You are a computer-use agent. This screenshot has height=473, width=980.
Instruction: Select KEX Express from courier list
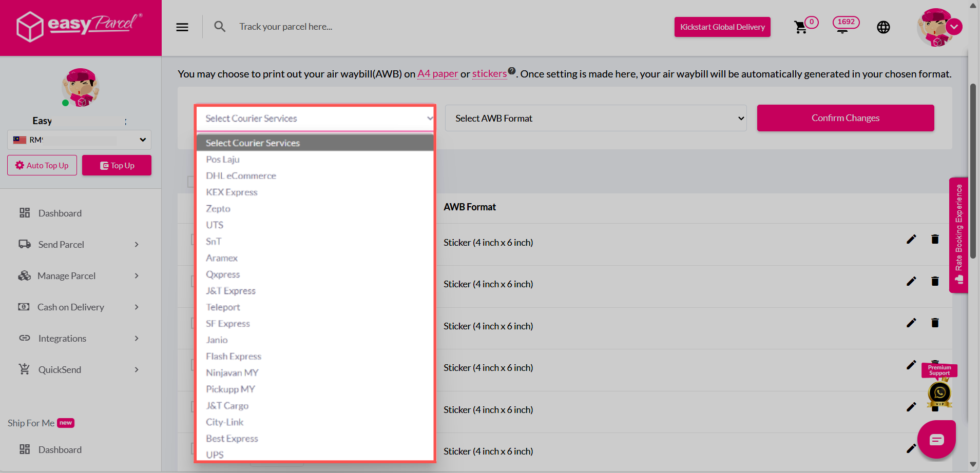point(315,192)
